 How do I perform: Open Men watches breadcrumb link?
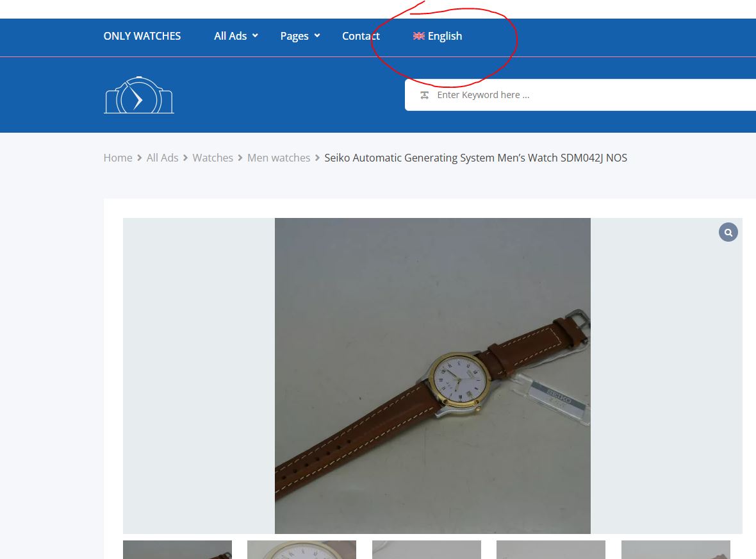coord(279,158)
